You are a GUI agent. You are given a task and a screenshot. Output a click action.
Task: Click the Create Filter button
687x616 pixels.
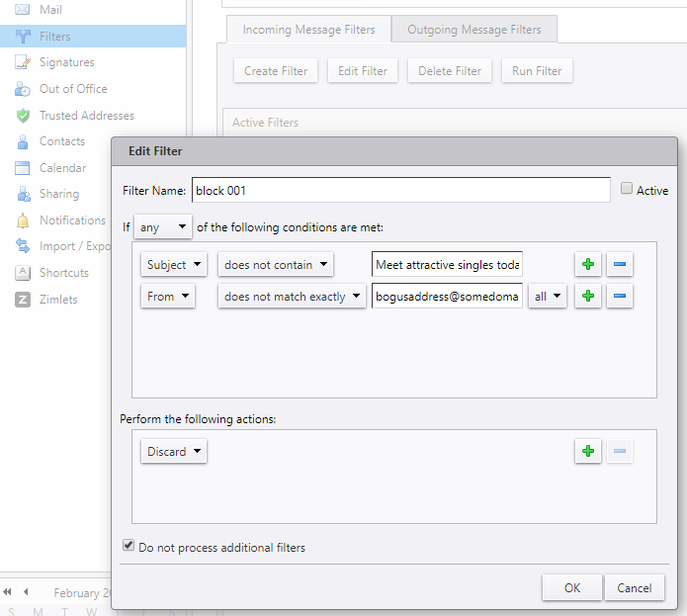(x=276, y=70)
